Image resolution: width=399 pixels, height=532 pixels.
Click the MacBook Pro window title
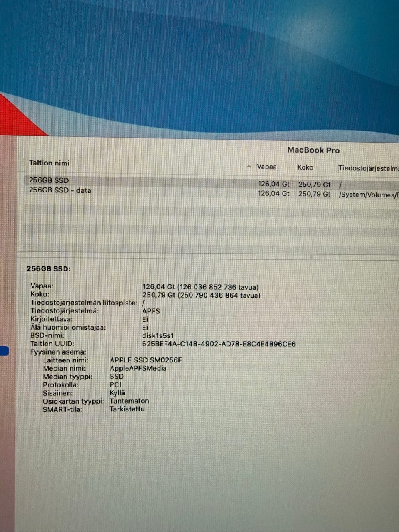point(313,150)
